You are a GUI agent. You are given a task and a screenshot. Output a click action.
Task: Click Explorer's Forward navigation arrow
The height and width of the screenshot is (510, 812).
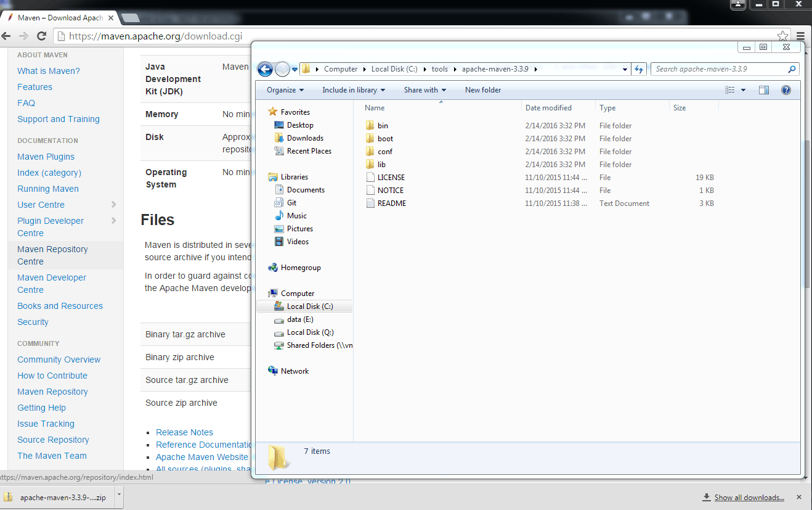pos(282,69)
